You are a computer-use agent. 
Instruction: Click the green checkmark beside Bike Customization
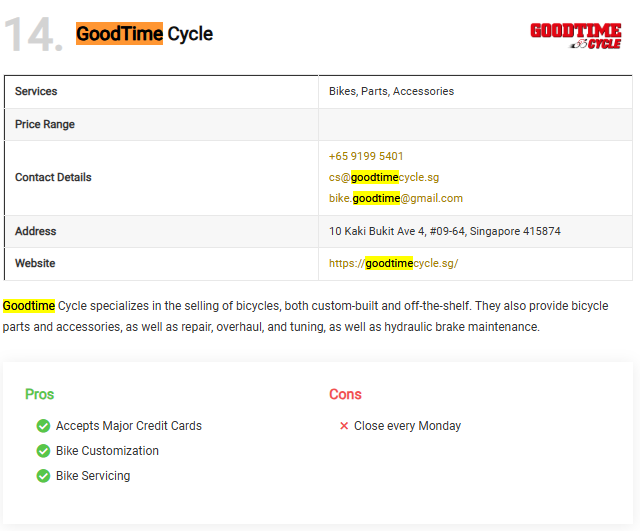point(43,451)
